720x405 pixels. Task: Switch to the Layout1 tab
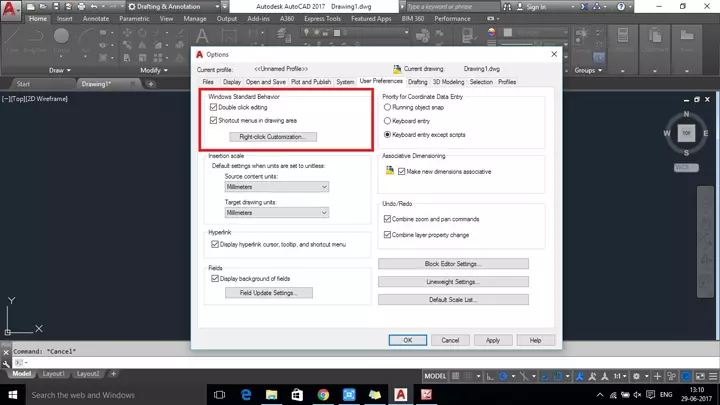[x=52, y=374]
